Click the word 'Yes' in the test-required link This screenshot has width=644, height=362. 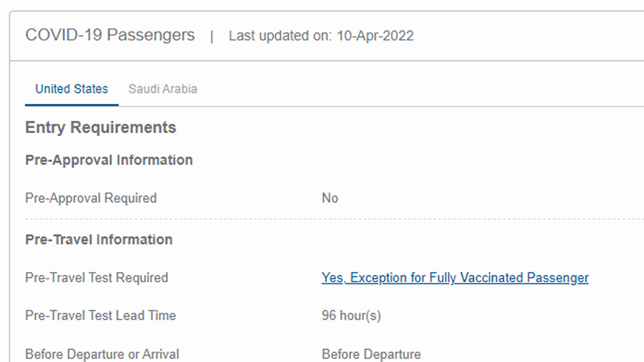[332, 278]
